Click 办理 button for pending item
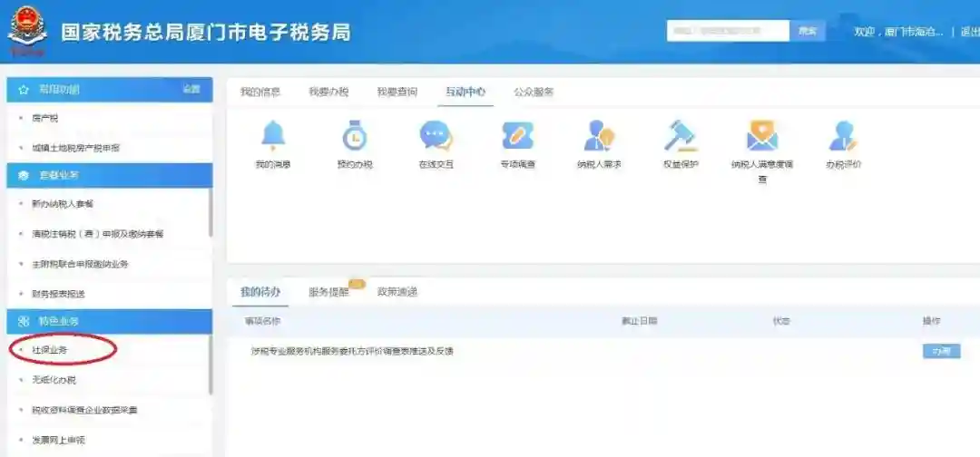The image size is (980, 457). point(941,351)
